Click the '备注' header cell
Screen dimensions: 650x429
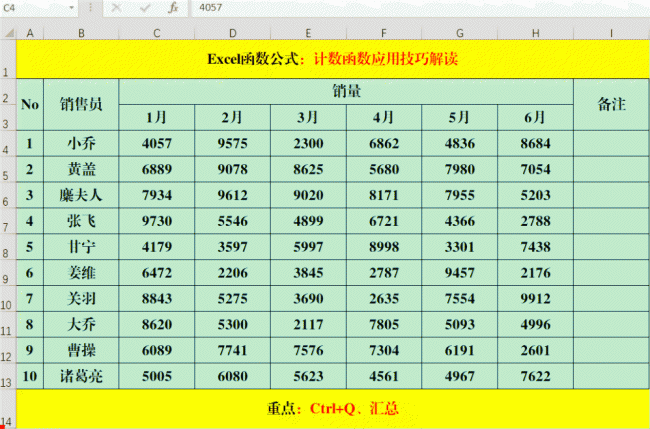(611, 104)
